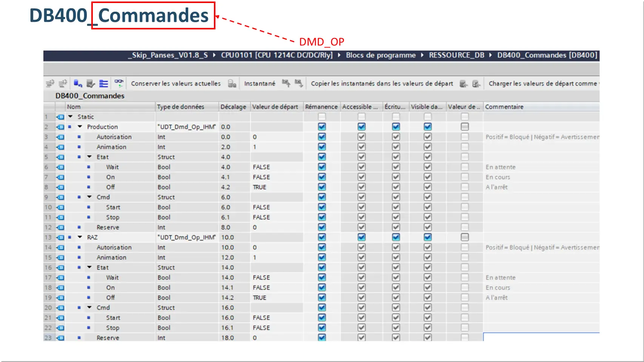Click the tag icon on row 12 Reserve
Image resolution: width=644 pixels, height=362 pixels.
pos(60,227)
